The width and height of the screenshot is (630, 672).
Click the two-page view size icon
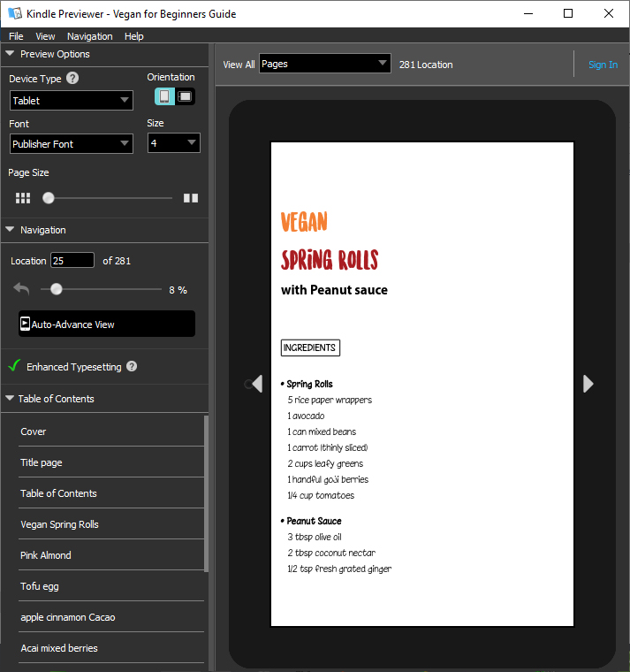pos(191,198)
